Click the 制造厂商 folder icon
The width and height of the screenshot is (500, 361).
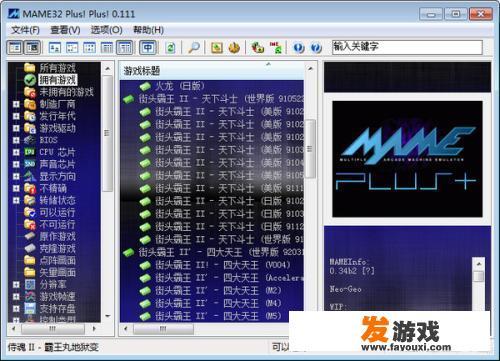(x=30, y=104)
